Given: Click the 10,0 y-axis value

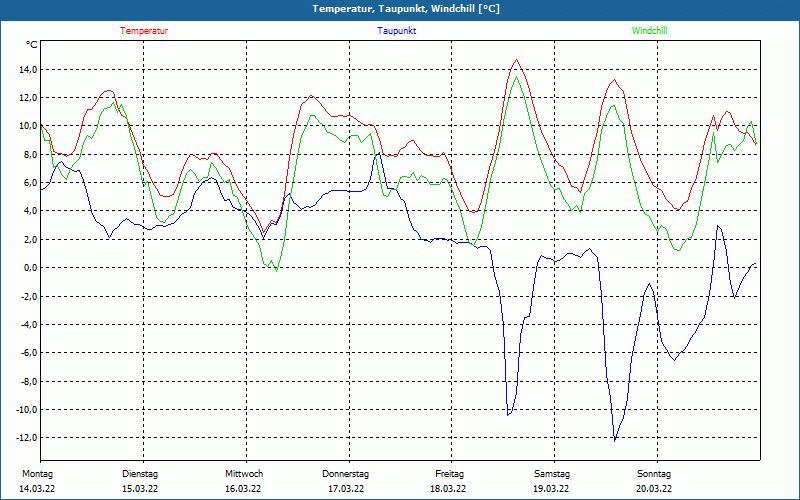Looking at the screenshot, I should (x=28, y=126).
